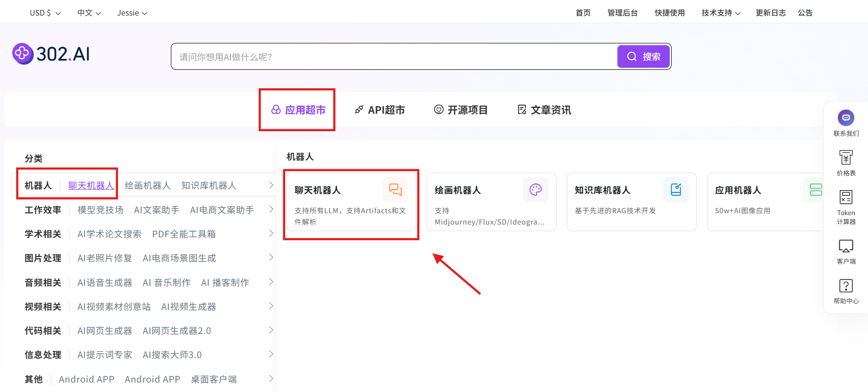The height and width of the screenshot is (392, 868).
Task: Open the AI电商场景图生成 link
Action: click(x=179, y=258)
